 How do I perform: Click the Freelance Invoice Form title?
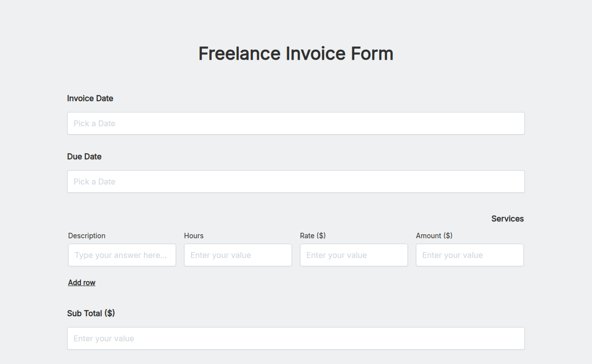coord(296,53)
